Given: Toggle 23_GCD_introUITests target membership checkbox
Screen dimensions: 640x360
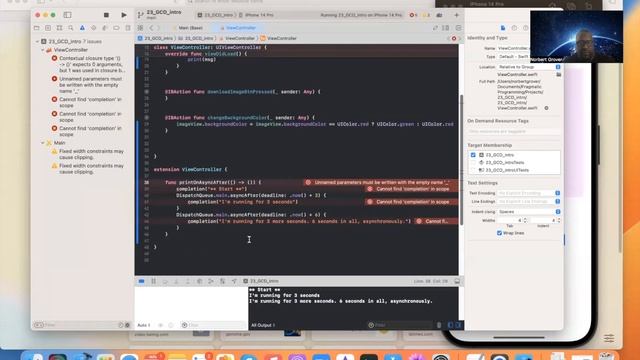Looking at the screenshot, I should [x=473, y=170].
